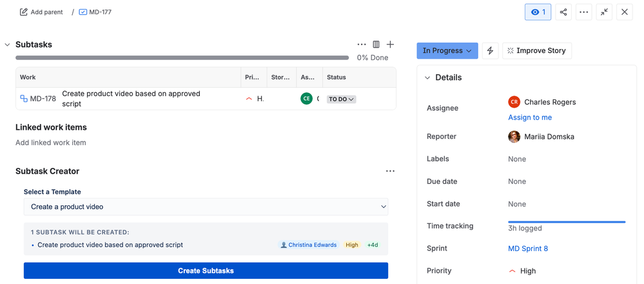644x284 pixels.
Task: Click the High priority arrow in MD-178 row
Action: coord(249,99)
